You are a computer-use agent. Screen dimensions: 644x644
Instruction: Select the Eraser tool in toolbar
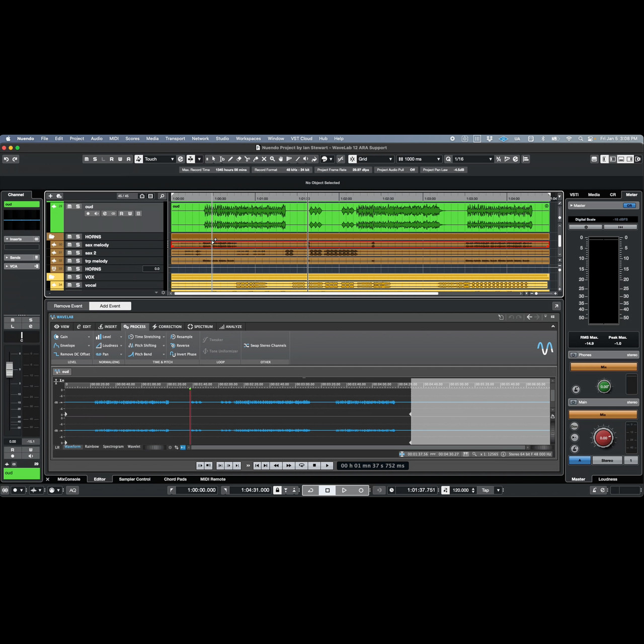[238, 159]
